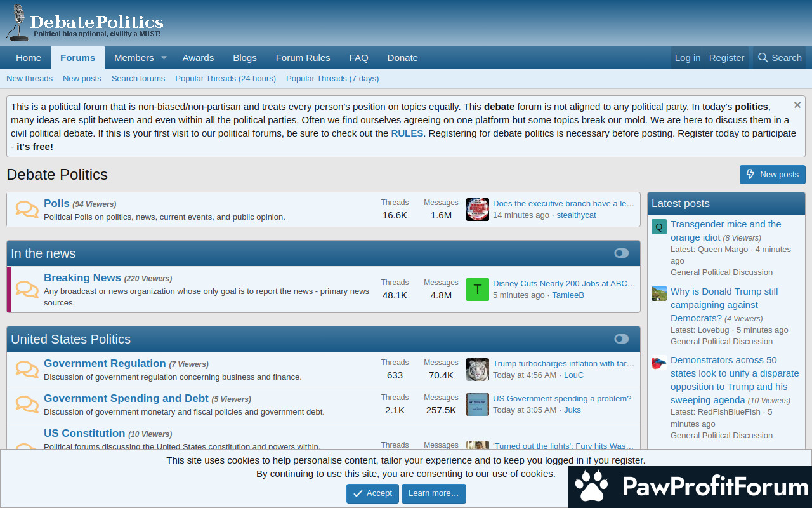Open 'Disney Cuts Nearly 200 Jobs at ABC' thread
Screen dimensions: 812x508
pos(564,284)
